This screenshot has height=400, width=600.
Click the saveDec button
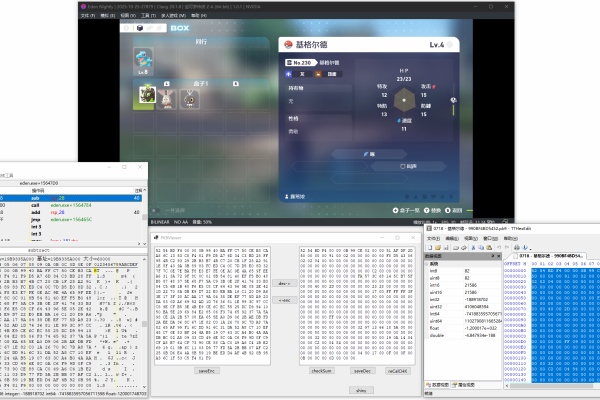pos(360,369)
